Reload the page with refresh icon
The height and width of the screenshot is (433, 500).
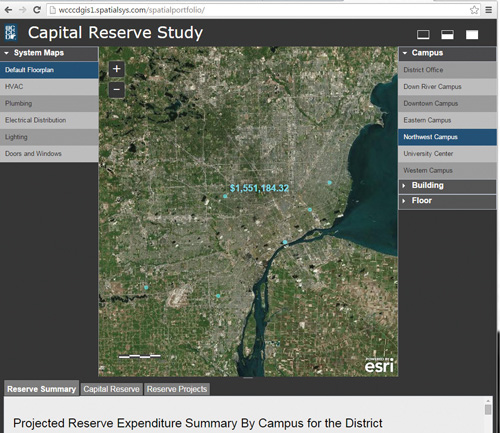(x=37, y=10)
